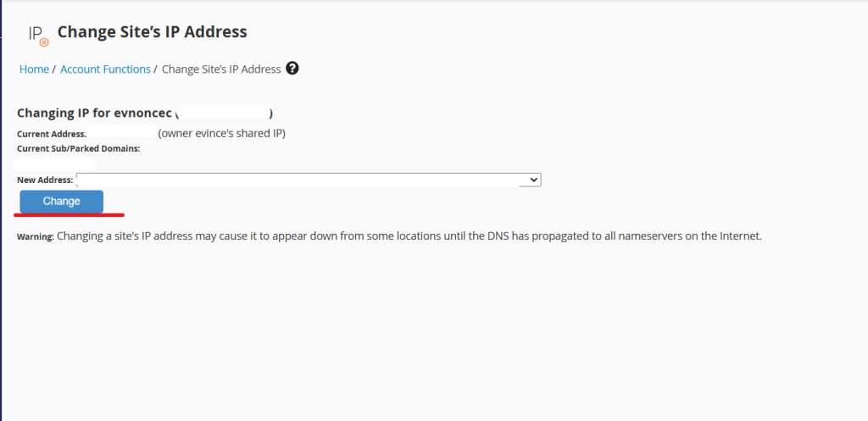This screenshot has height=421, width=868.
Task: Open the help question mark icon
Action: tap(292, 69)
